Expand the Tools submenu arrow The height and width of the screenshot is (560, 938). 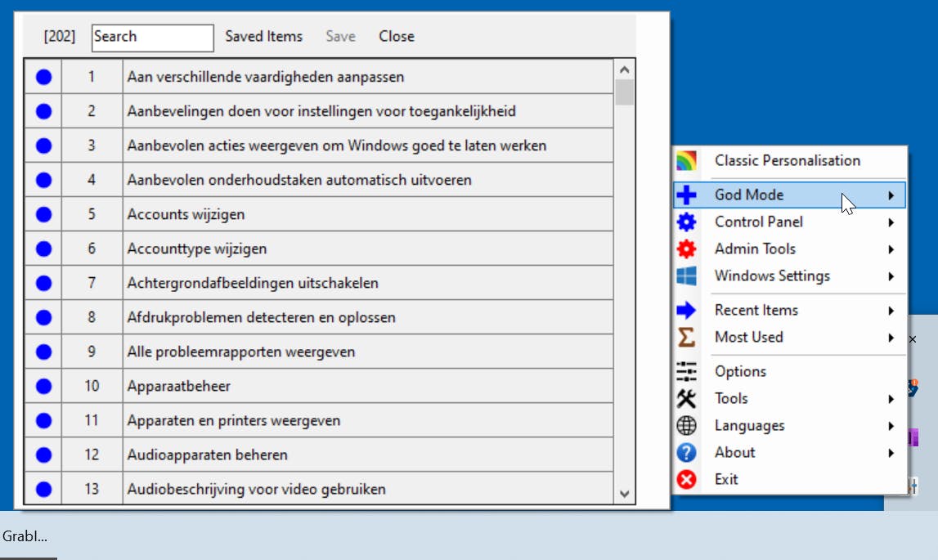pos(891,398)
